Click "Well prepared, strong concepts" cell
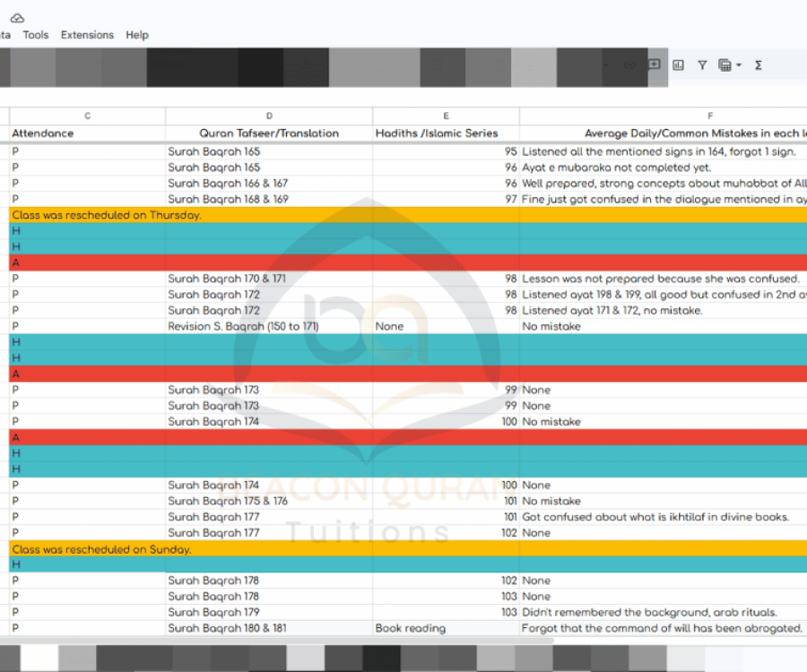807x672 pixels. [x=663, y=183]
